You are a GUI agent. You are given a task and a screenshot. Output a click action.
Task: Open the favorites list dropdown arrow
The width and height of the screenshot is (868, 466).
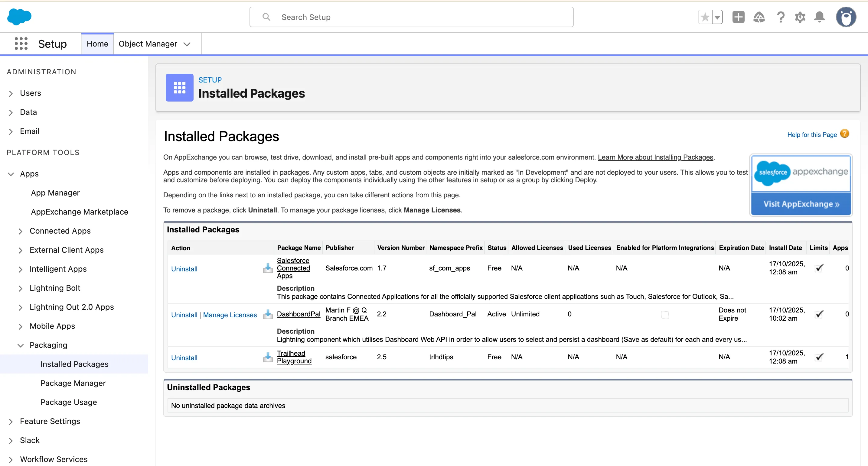717,17
